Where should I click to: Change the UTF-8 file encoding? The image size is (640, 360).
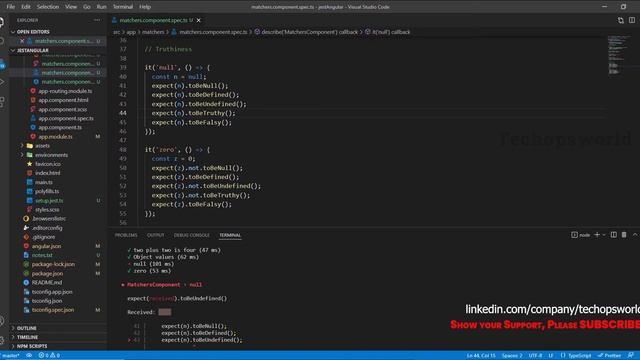coord(536,356)
